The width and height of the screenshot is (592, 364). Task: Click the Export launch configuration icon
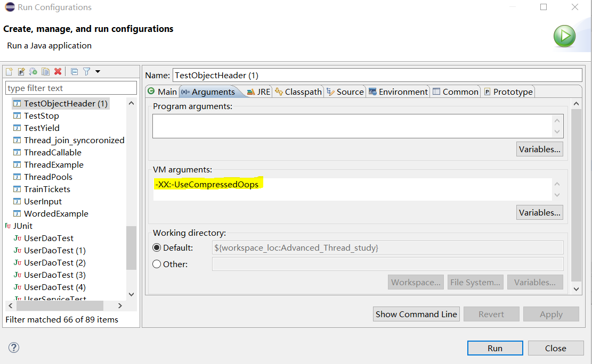(x=33, y=71)
